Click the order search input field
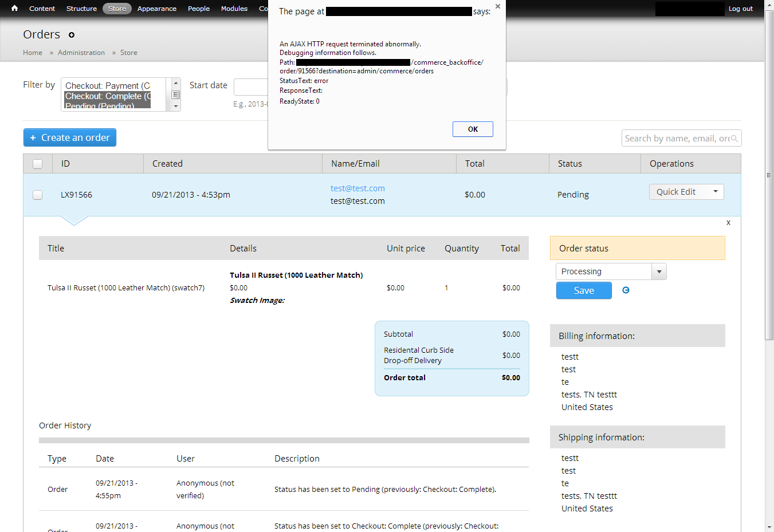 (675, 138)
